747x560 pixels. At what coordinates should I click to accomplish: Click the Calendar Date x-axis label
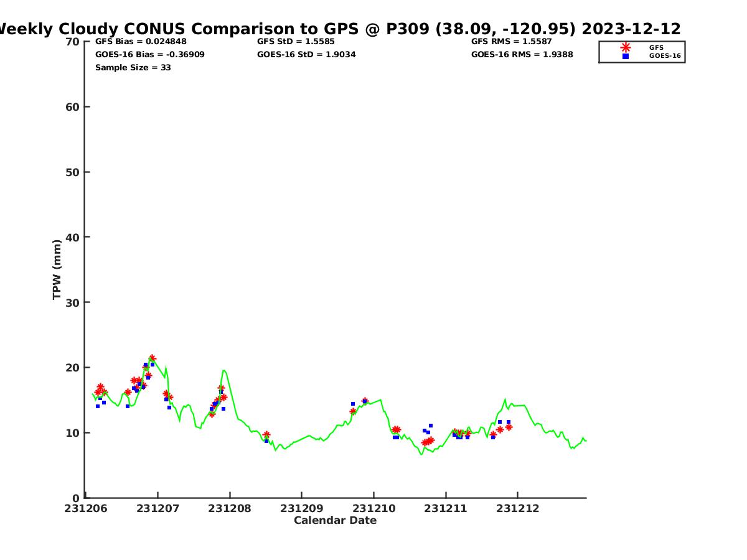point(335,520)
